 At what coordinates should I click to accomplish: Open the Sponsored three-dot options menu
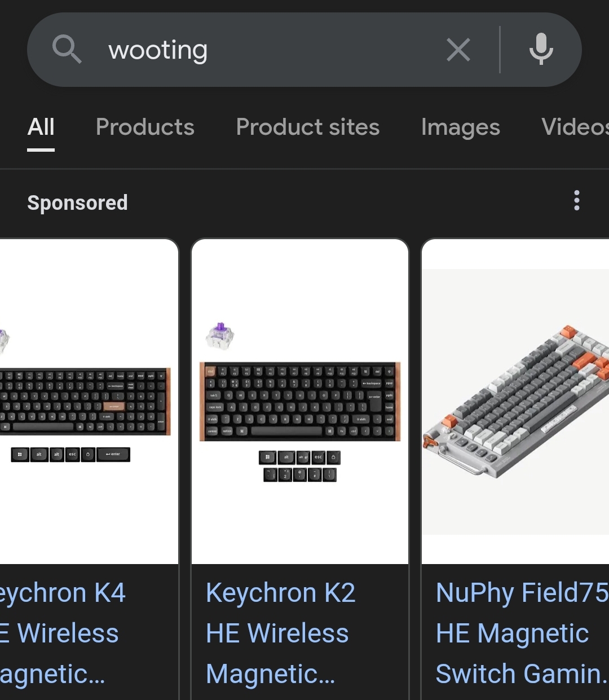(x=576, y=201)
